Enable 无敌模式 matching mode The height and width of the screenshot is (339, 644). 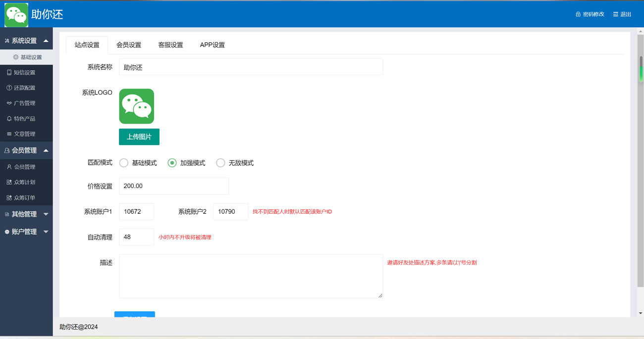220,162
